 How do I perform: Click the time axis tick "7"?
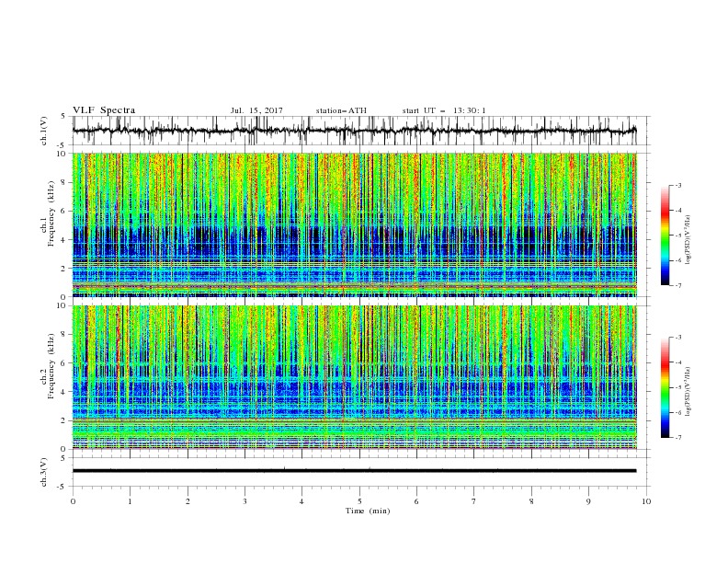[474, 501]
